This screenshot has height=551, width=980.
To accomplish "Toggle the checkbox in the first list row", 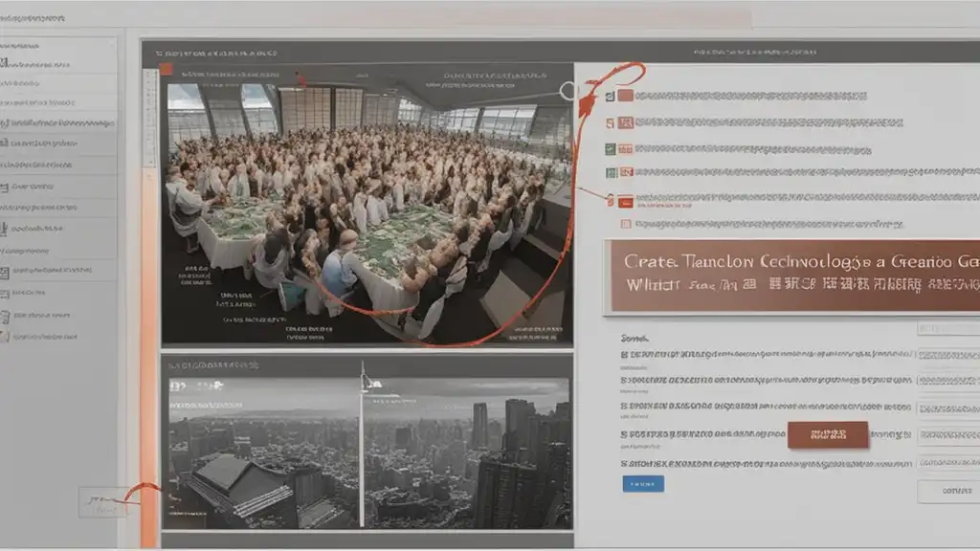I will click(609, 96).
